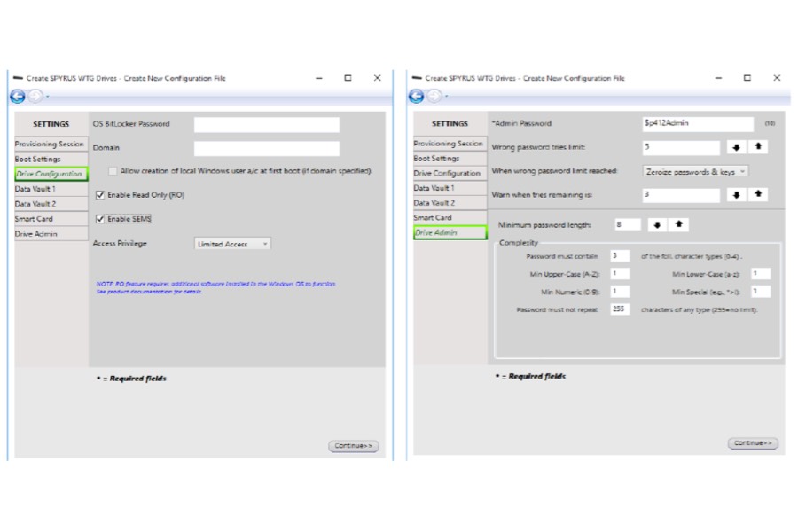
Task: Select Boot Settings in left window
Action: 51,160
